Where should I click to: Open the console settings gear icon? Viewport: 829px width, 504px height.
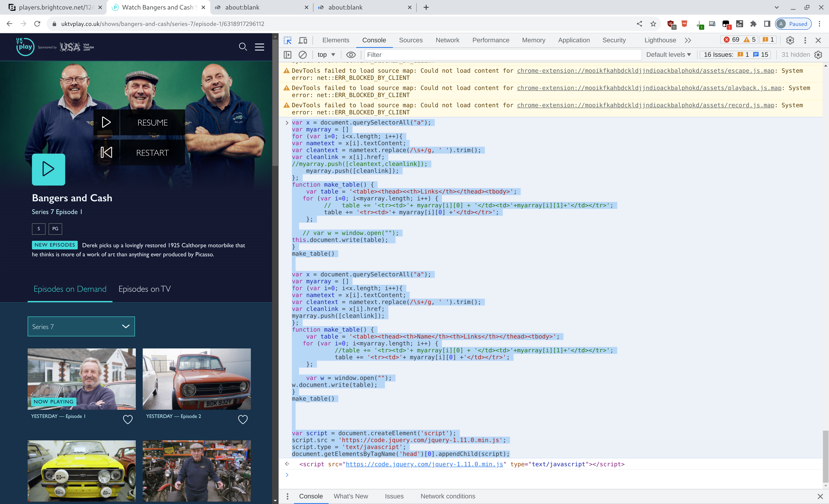[818, 54]
